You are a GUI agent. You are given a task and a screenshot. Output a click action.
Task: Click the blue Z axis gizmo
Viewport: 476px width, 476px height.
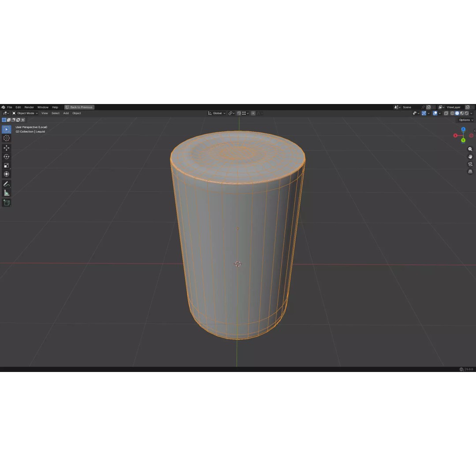[463, 129]
